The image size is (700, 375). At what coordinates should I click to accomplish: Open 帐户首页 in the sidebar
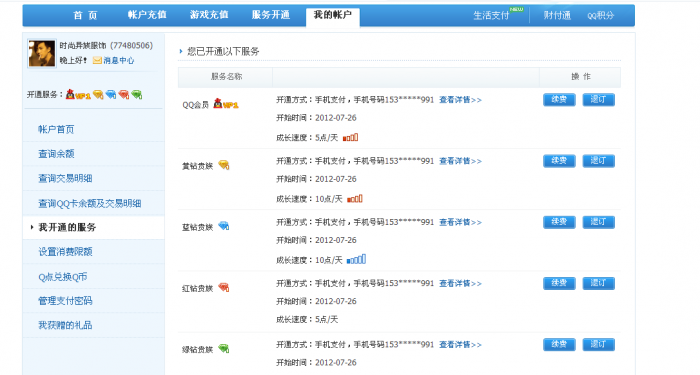coord(56,129)
